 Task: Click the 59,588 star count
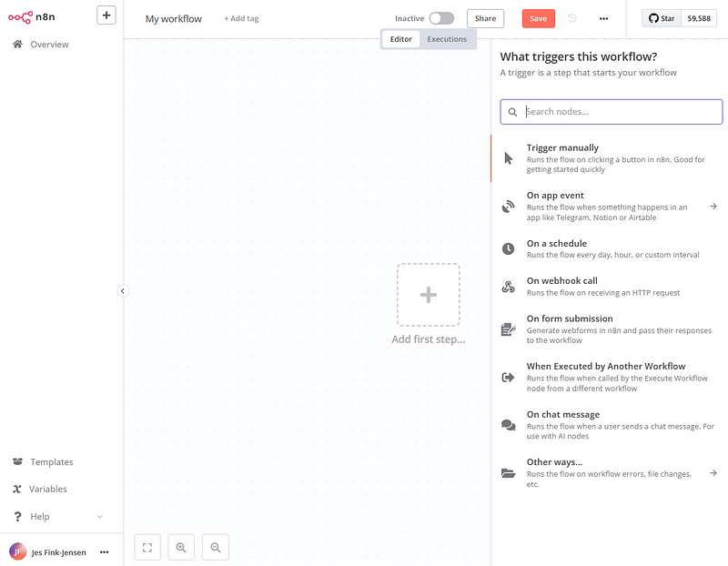[x=699, y=18]
